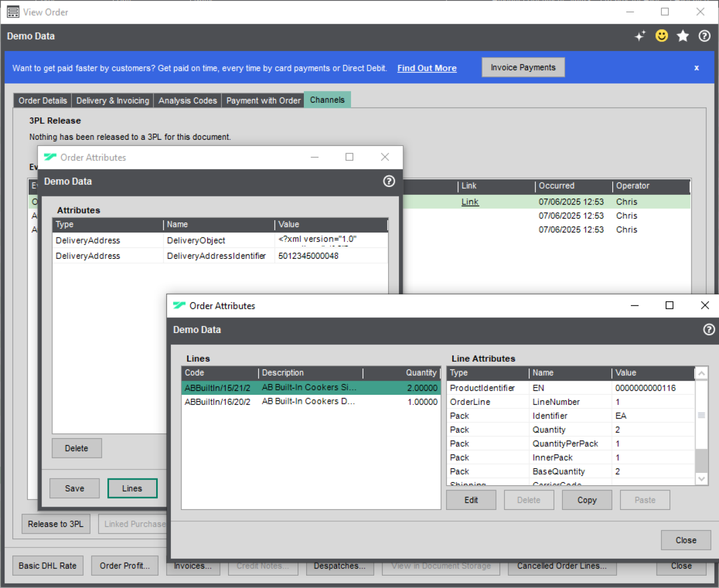Screen dimensions: 719x588
Task: Click the Occurred column header in events table
Action: tap(574, 186)
